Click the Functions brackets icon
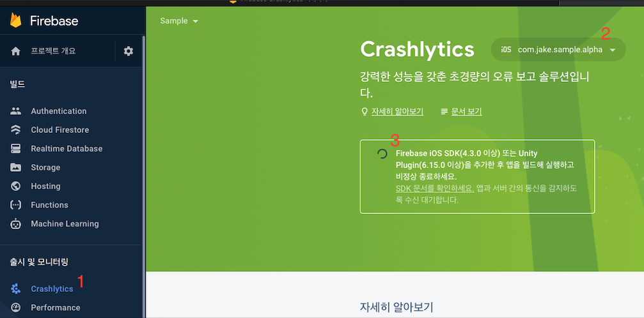The image size is (644, 318). pos(15,205)
